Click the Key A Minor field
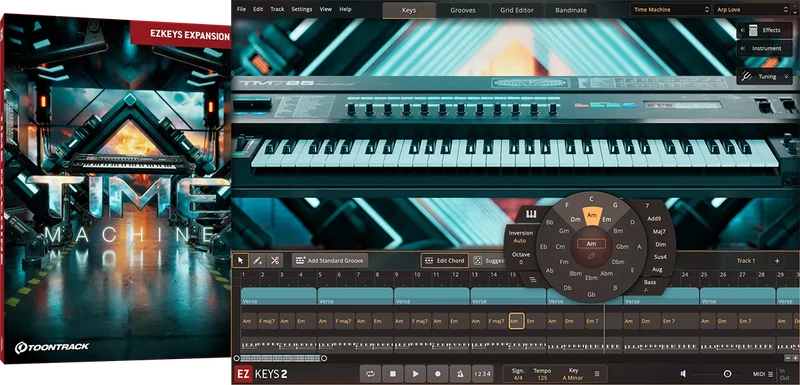Image resolution: width=800 pixels, height=385 pixels. click(572, 374)
